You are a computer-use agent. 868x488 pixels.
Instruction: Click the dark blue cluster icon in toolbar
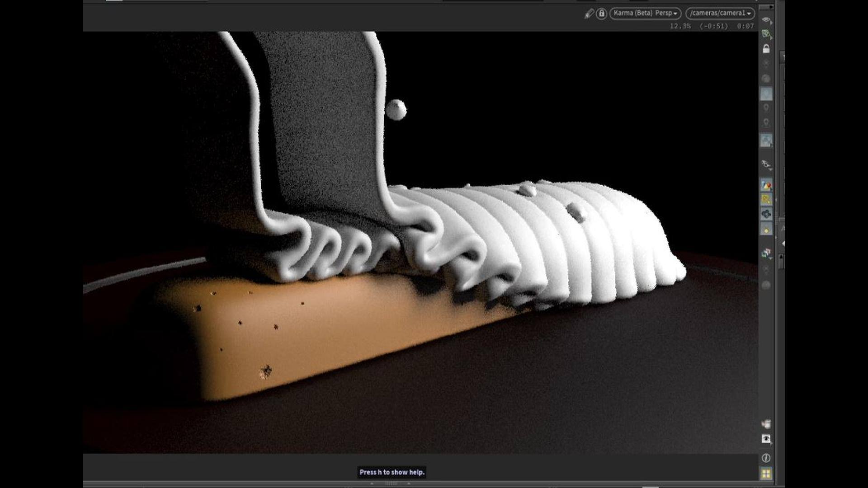click(x=766, y=214)
